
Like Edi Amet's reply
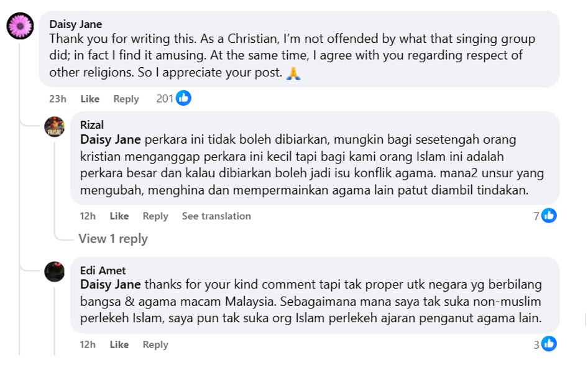[x=119, y=344]
